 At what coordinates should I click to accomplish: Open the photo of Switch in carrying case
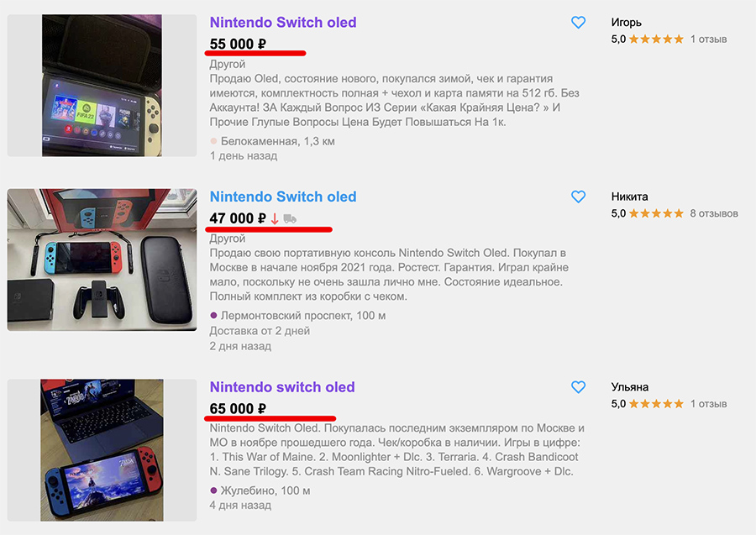102,86
